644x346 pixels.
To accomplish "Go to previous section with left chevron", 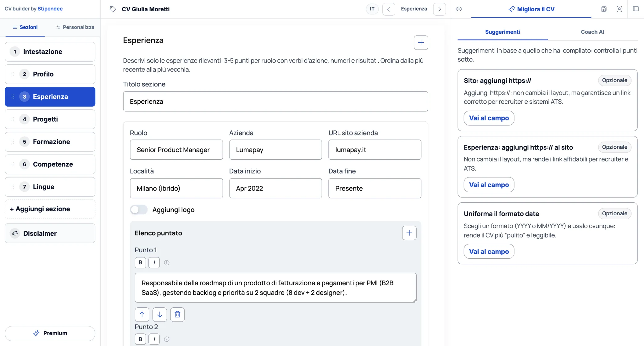I will point(389,9).
